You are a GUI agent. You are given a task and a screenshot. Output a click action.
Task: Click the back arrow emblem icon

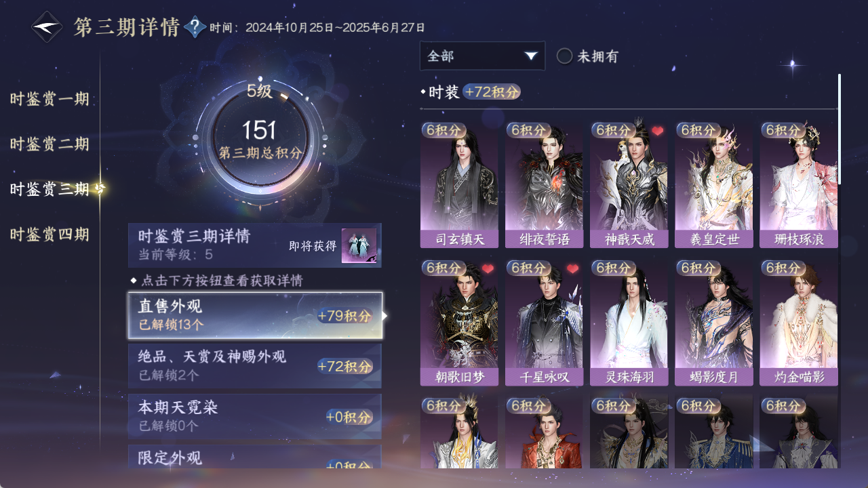(x=47, y=27)
